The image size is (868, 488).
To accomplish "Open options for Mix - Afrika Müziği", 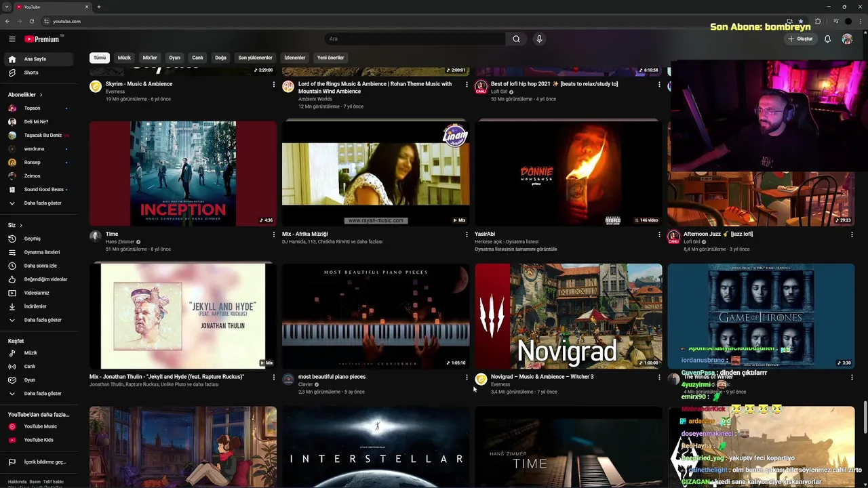I will click(x=467, y=235).
